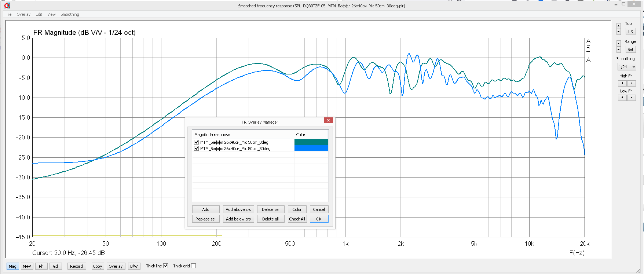Click the Fit button under Top
Screen dimensions: 644x274
[x=630, y=31]
